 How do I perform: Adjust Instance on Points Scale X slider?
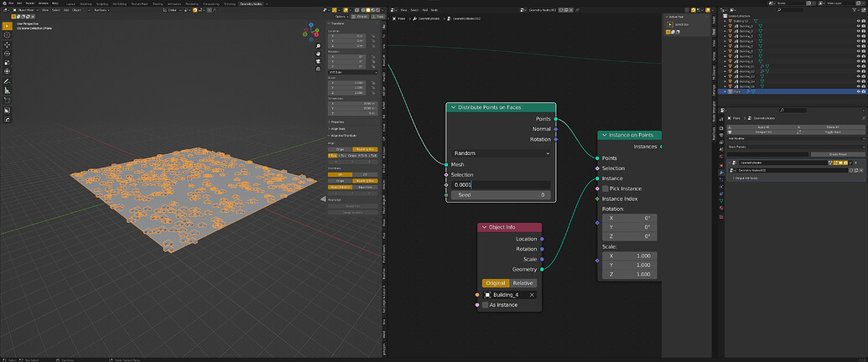pyautogui.click(x=630, y=256)
